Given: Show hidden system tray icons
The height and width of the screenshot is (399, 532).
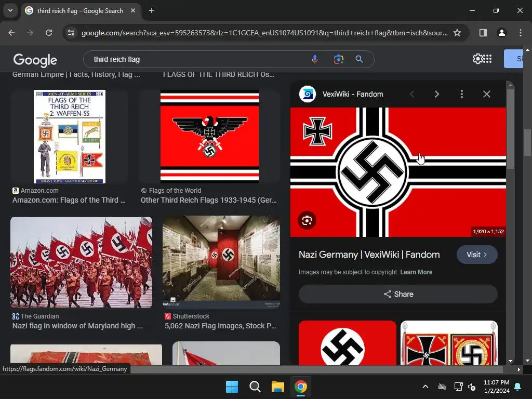Looking at the screenshot, I should click(425, 387).
